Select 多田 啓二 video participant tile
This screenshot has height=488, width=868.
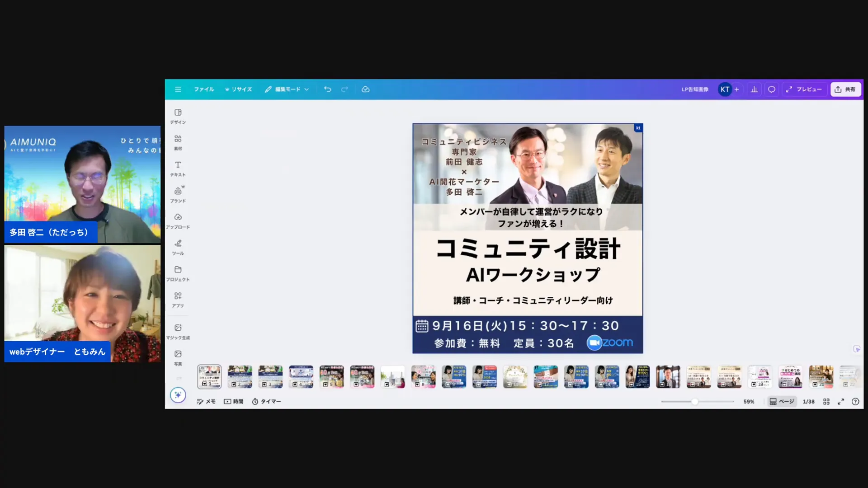pyautogui.click(x=82, y=184)
